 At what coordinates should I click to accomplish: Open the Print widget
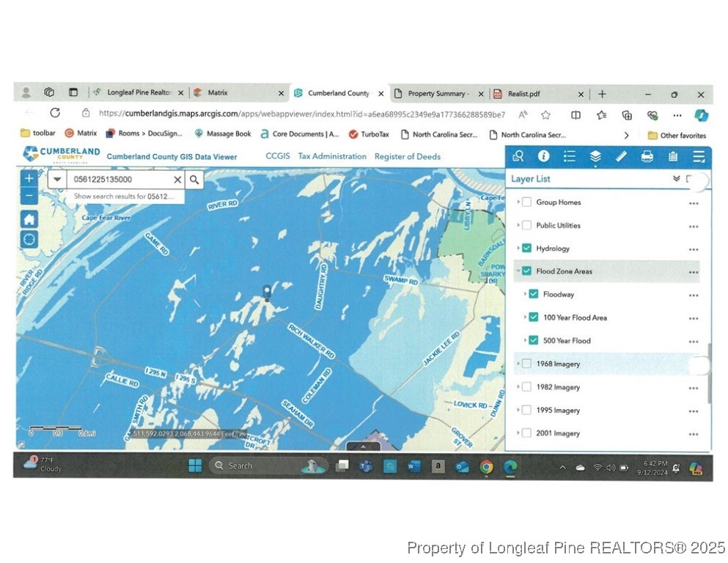647,156
